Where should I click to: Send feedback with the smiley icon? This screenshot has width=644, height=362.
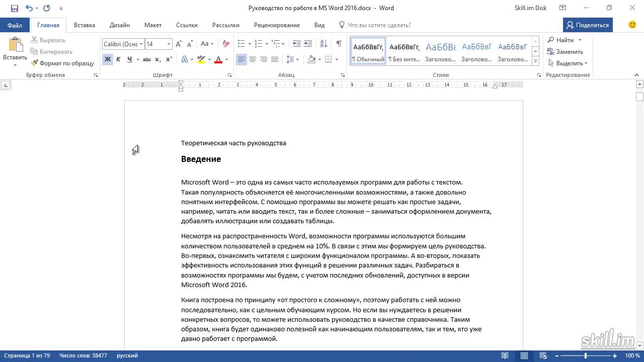tap(632, 25)
